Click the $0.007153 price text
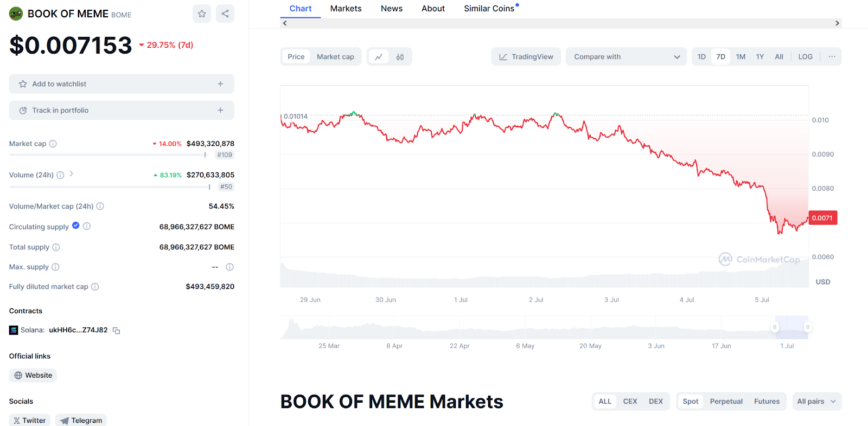 point(71,46)
